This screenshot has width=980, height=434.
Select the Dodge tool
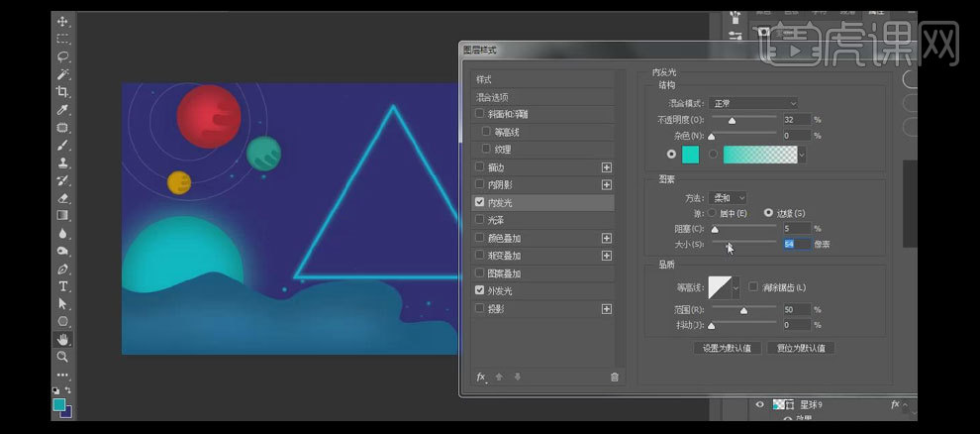click(x=62, y=251)
